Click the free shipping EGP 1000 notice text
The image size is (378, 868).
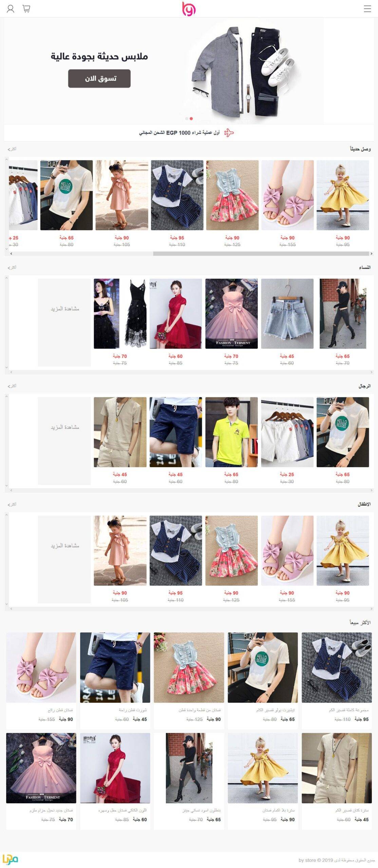pos(179,133)
